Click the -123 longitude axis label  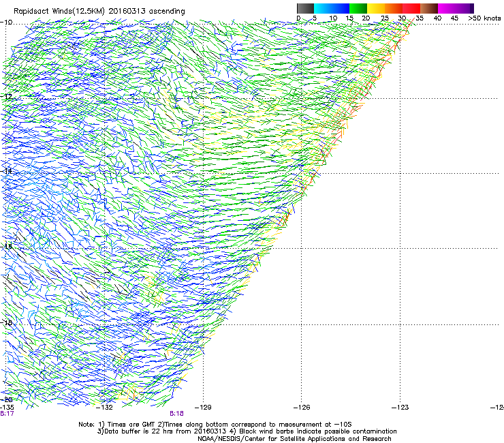[400, 408]
